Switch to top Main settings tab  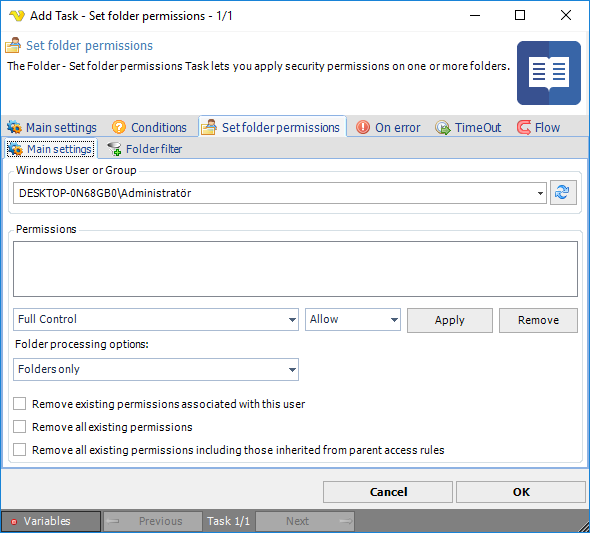point(52,127)
